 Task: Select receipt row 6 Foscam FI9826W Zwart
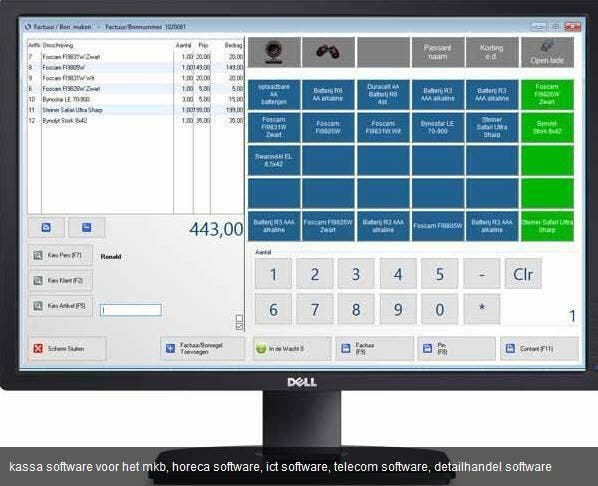135,89
